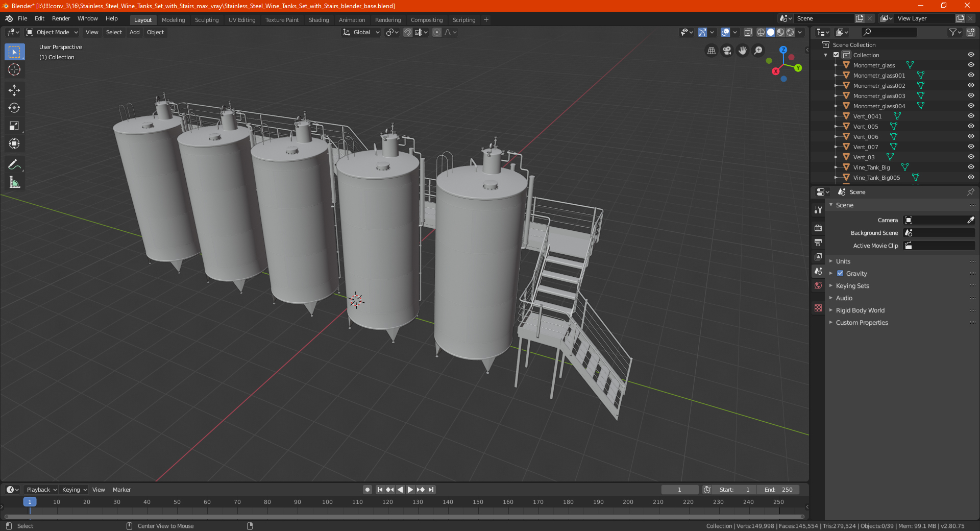Image resolution: width=980 pixels, height=531 pixels.
Task: Select the 3D Cursor tool
Action: click(14, 69)
